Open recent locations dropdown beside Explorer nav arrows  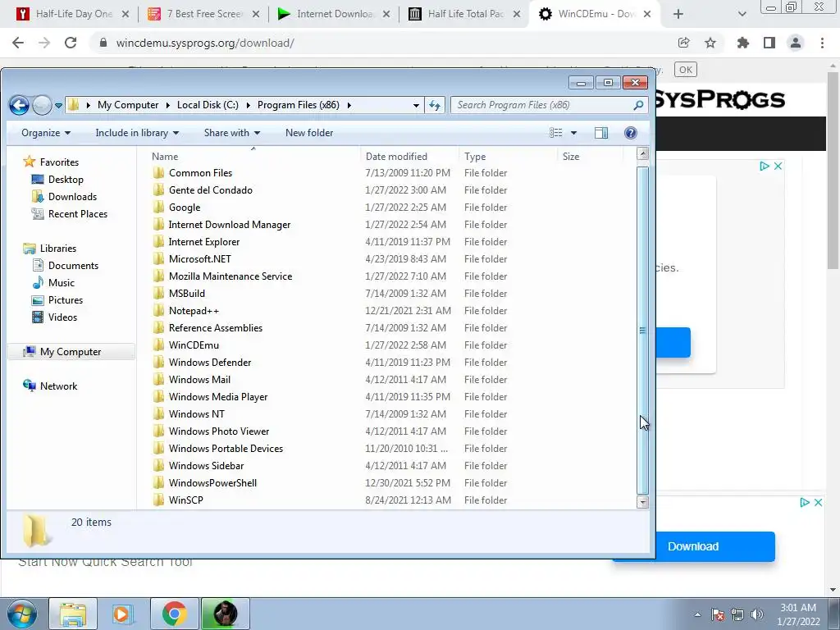[x=58, y=105]
